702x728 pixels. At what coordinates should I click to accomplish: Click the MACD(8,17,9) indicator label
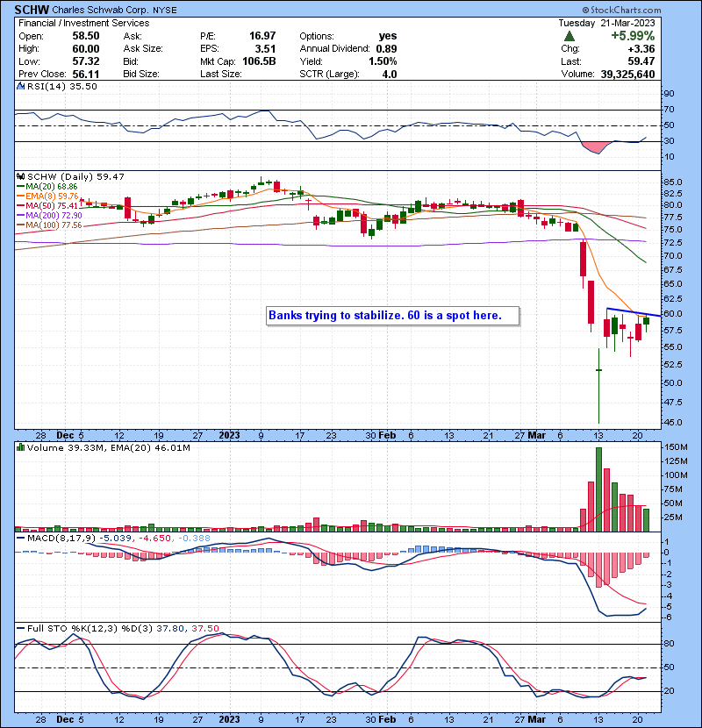point(61,539)
